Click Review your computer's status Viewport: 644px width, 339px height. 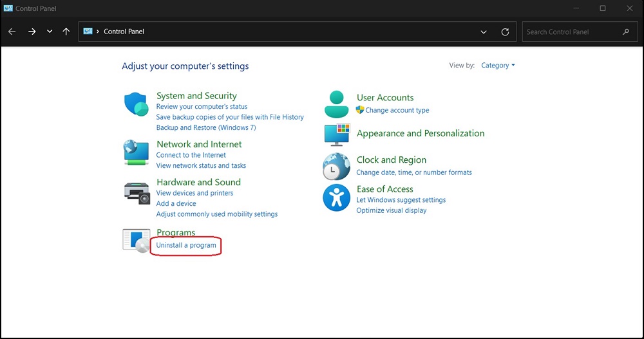(x=202, y=106)
